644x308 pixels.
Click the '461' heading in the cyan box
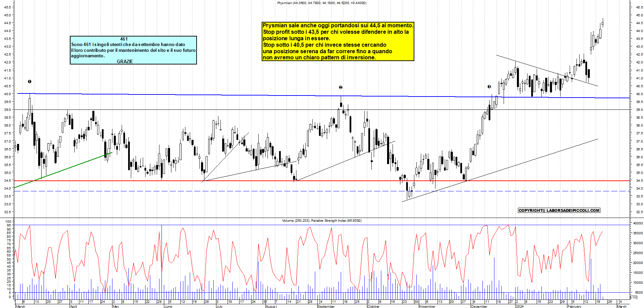pos(124,39)
